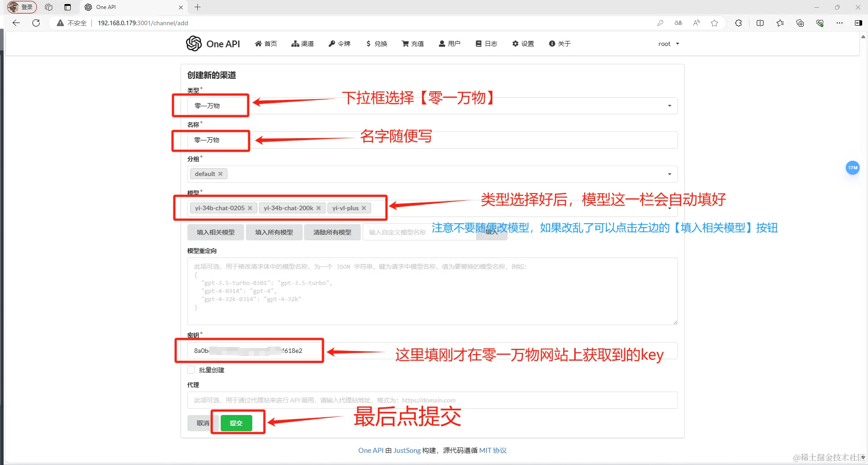Enable the 批量创建 batch create checkbox
Image resolution: width=868 pixels, height=465 pixels.
coord(191,370)
